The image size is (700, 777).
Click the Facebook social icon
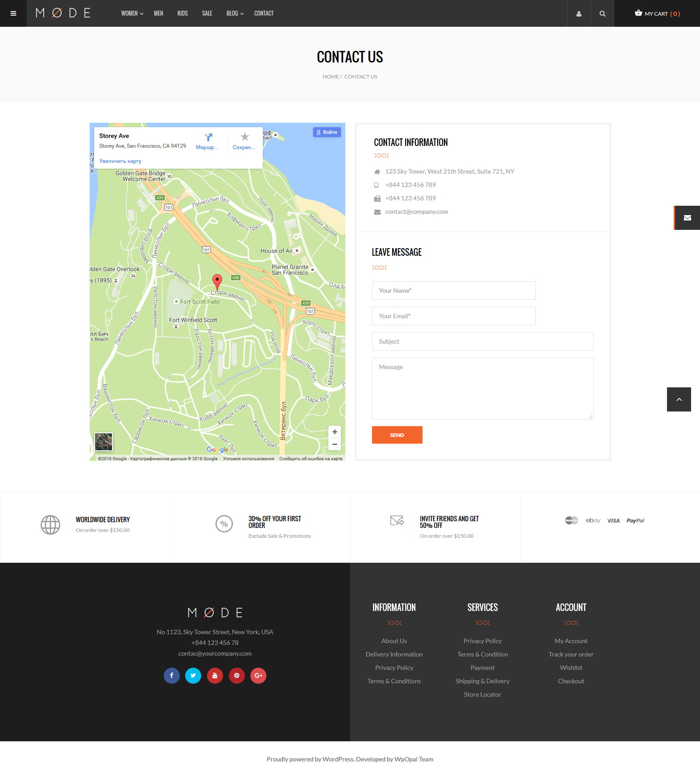pyautogui.click(x=172, y=675)
